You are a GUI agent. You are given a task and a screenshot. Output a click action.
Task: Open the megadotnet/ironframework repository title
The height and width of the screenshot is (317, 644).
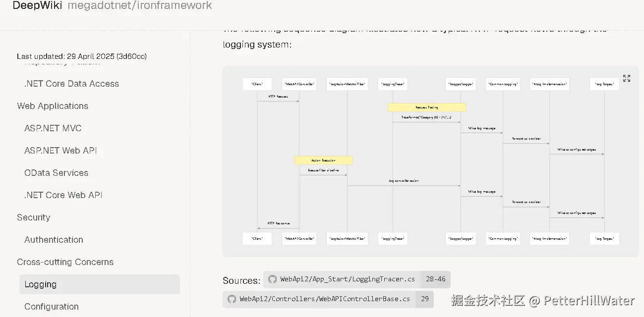(139, 6)
